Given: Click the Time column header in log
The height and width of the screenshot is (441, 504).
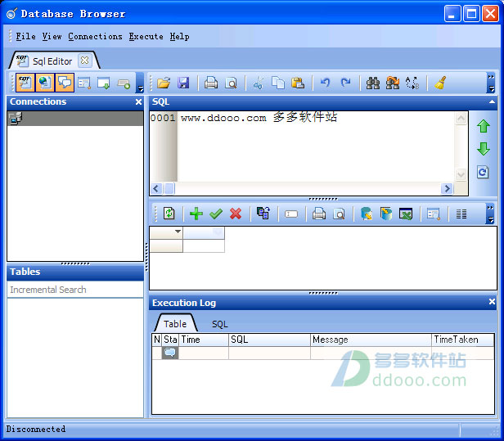Looking at the screenshot, I should (204, 340).
